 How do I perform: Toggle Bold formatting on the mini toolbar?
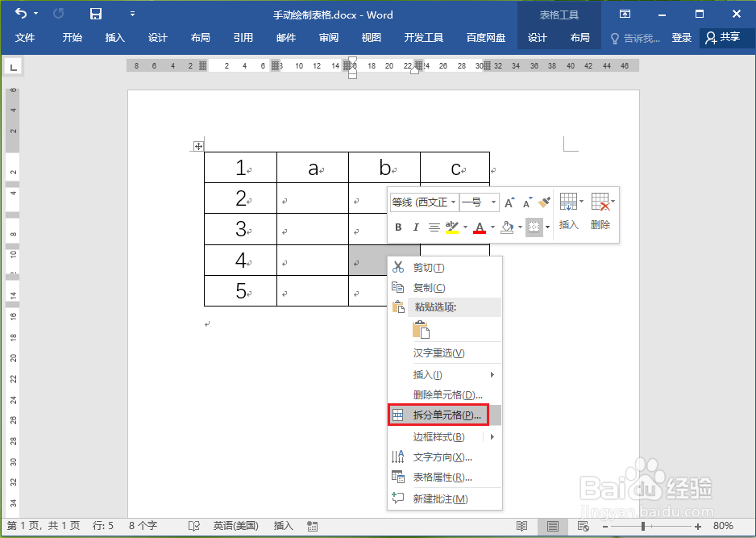click(397, 227)
